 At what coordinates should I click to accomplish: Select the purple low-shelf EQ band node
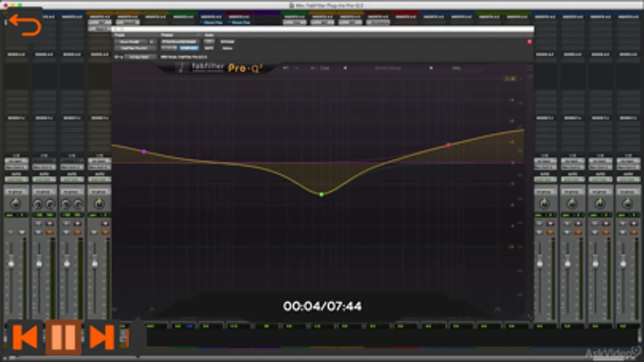[144, 152]
